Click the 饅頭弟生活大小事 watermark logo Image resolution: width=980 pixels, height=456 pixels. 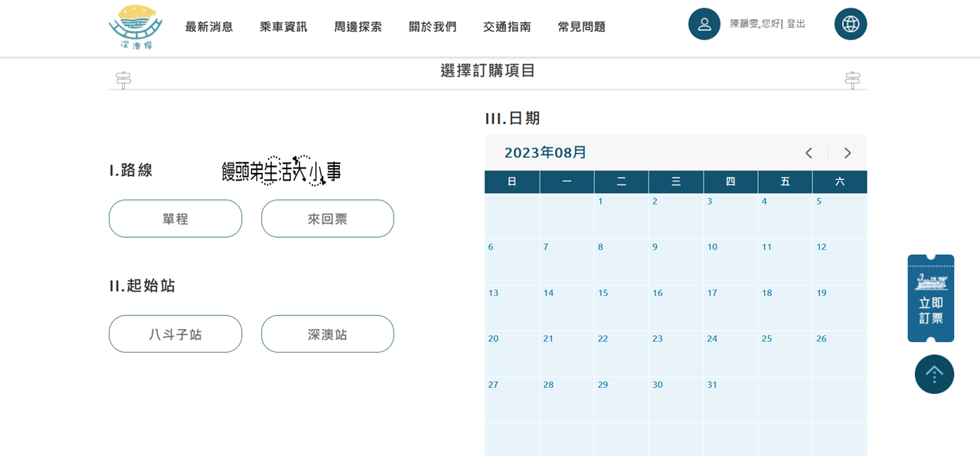pos(281,171)
